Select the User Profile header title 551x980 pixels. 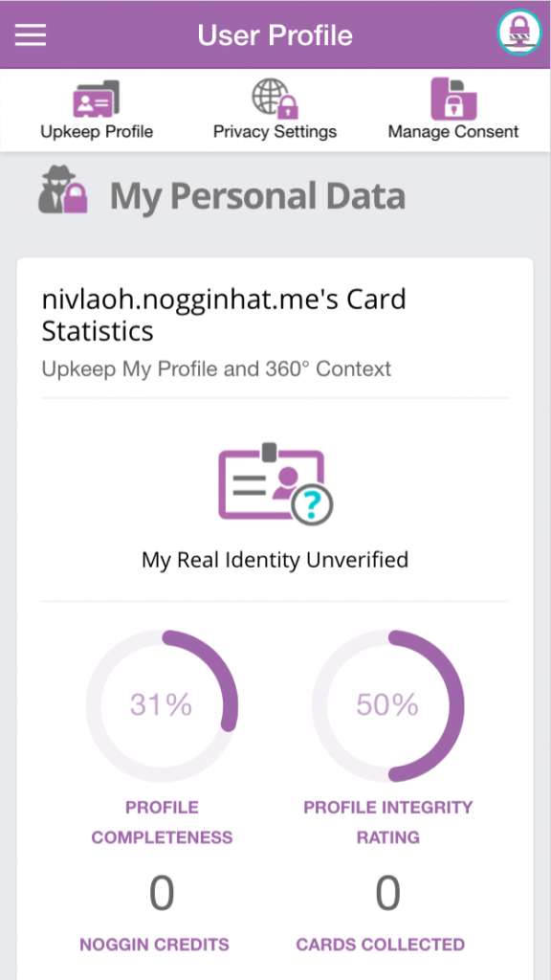coord(275,35)
